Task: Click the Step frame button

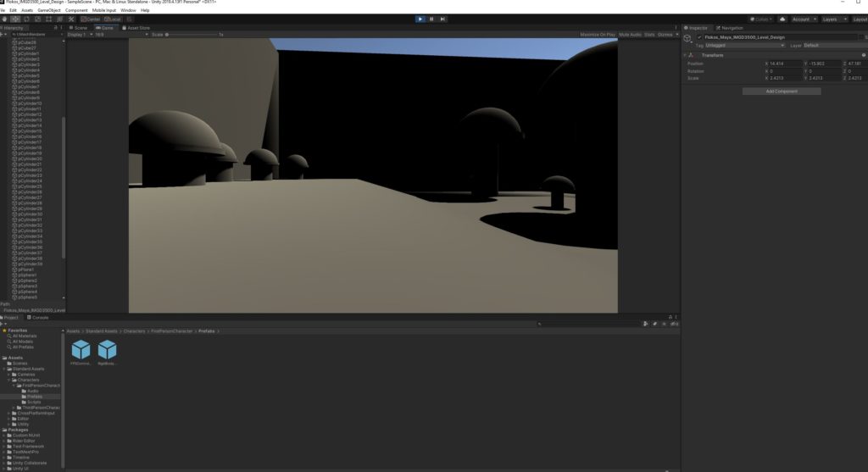Action: (442, 19)
